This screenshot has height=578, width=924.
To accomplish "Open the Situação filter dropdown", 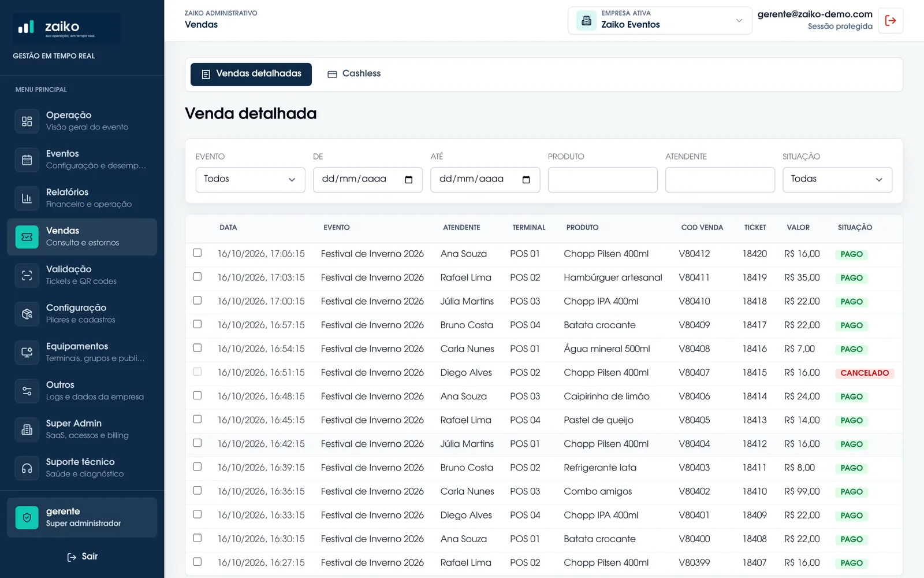I will click(x=837, y=180).
